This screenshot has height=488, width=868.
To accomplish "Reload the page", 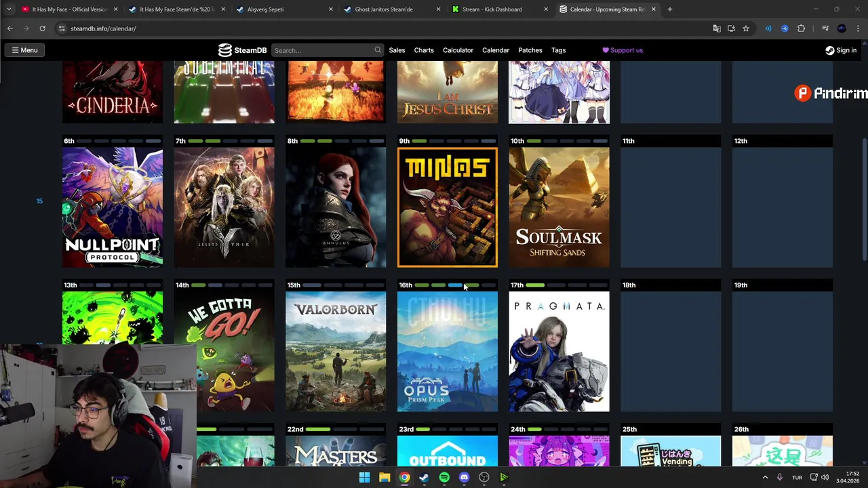I will (x=42, y=28).
